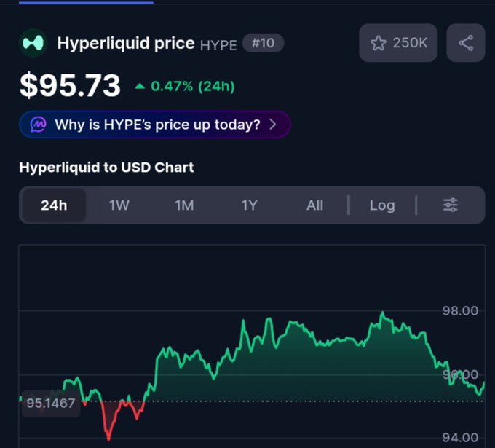Screen dimensions: 495x448
Task: Click the #10 rank badge
Action: [x=263, y=43]
